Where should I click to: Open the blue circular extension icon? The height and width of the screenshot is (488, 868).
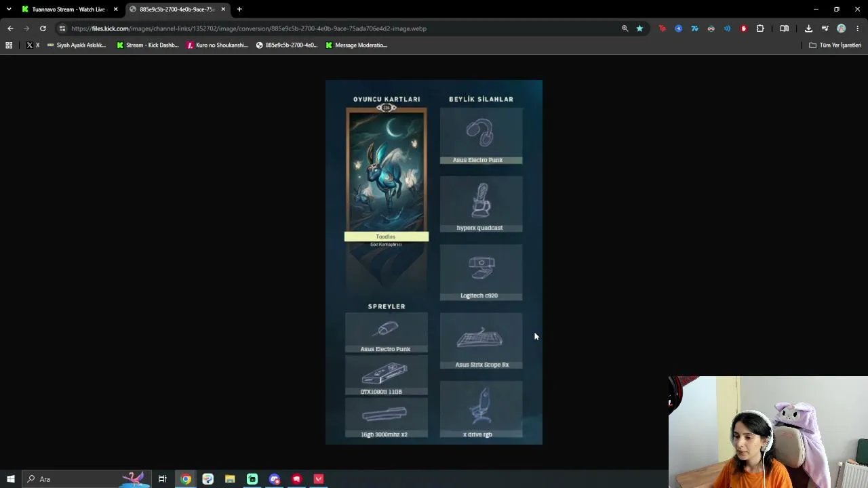click(x=679, y=28)
